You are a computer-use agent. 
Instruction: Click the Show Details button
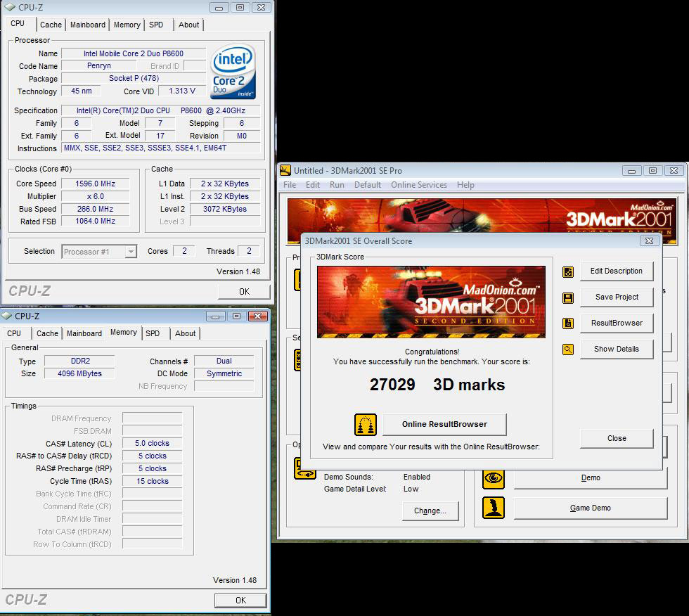pos(616,349)
